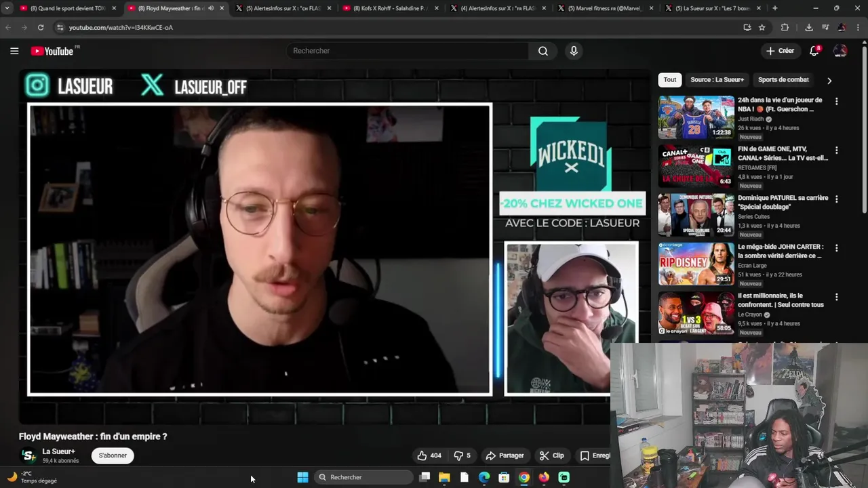Screen dimensions: 868x488
Task: Open 'FIN de GAME ONE' thumbnail
Action: coord(696,166)
